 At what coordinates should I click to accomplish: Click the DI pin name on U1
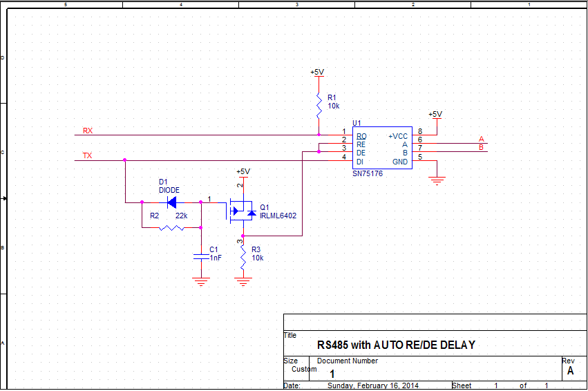click(359, 162)
